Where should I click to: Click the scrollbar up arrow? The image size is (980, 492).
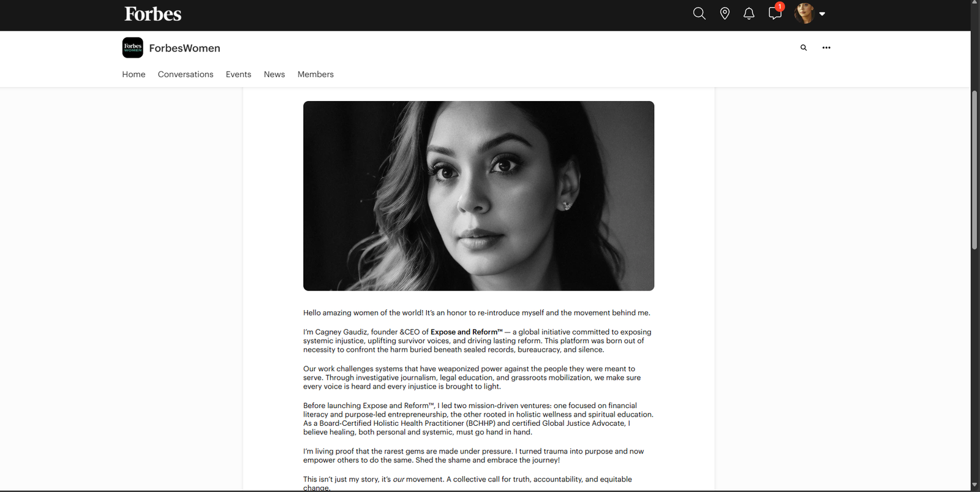974,3
